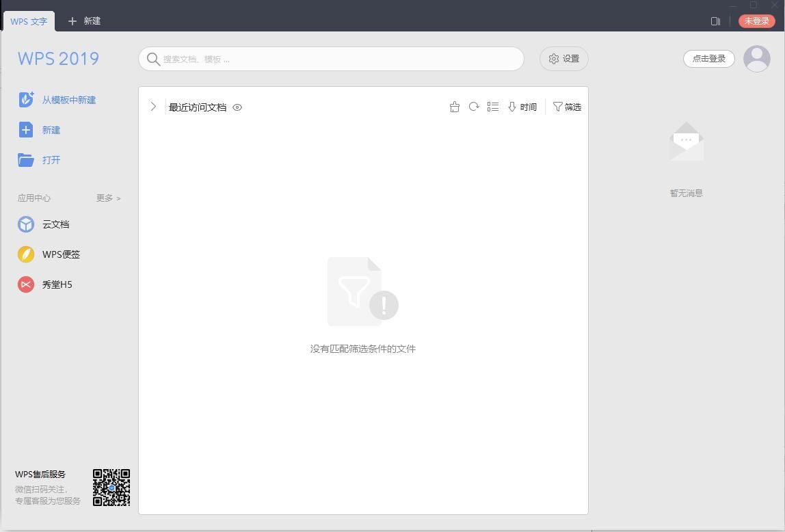Viewport: 785px width, 532px height.
Task: Switch to the WPS 文字 tab
Action: pos(29,21)
